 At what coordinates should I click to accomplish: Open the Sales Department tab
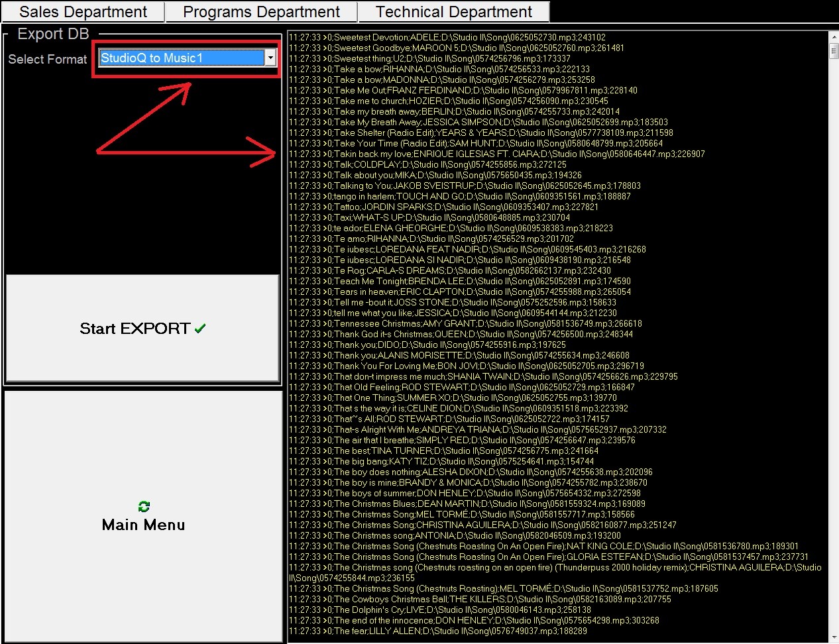83,12
